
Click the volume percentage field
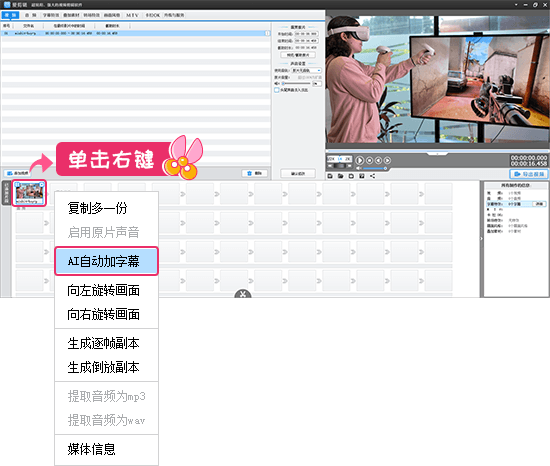(317, 83)
